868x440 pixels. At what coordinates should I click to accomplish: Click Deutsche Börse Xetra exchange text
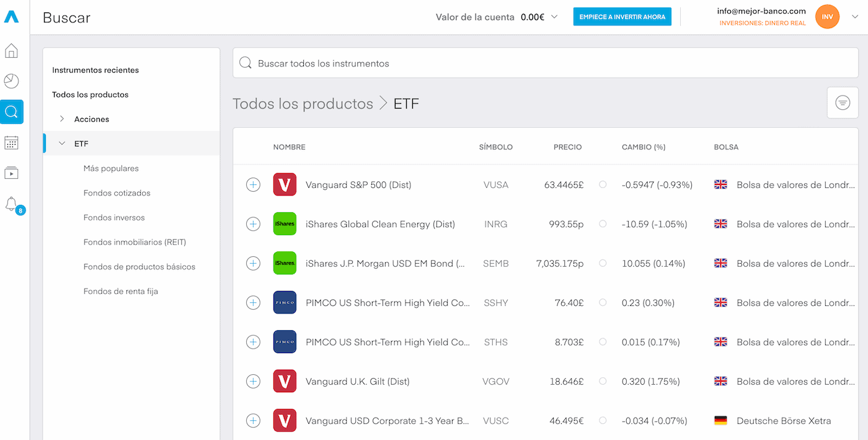point(784,421)
